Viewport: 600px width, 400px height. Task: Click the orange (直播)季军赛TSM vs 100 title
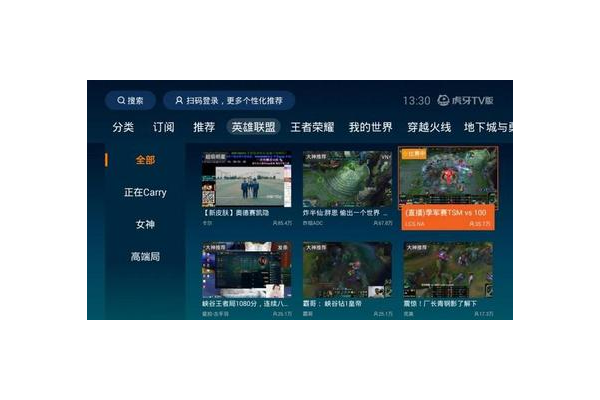pyautogui.click(x=445, y=212)
